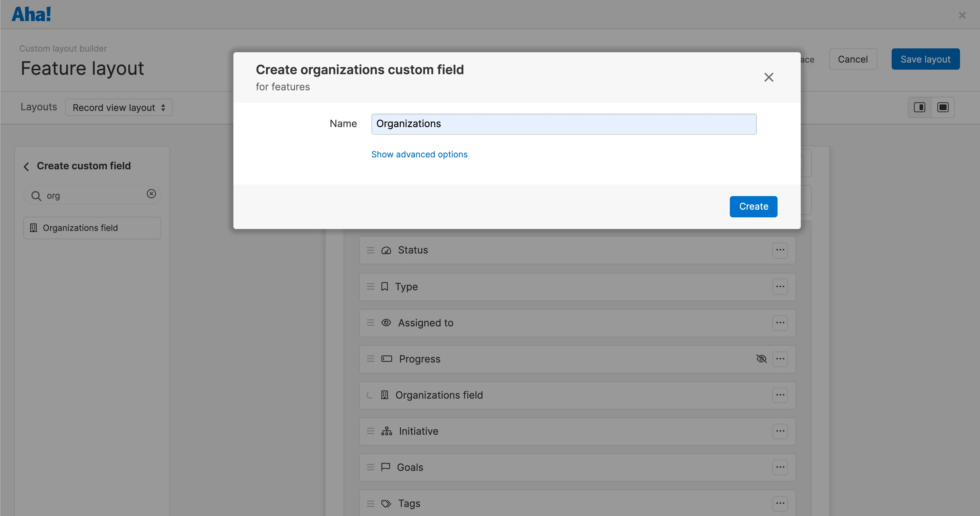Viewport: 980px width, 516px height.
Task: Switch to the side panel view icon
Action: pyautogui.click(x=919, y=107)
